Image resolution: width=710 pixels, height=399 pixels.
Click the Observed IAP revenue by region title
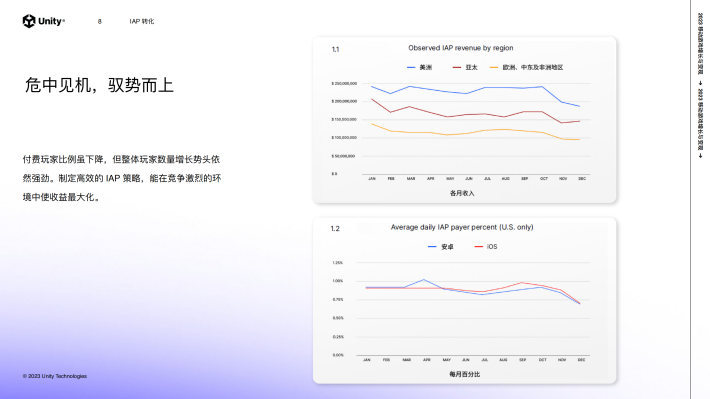click(461, 48)
